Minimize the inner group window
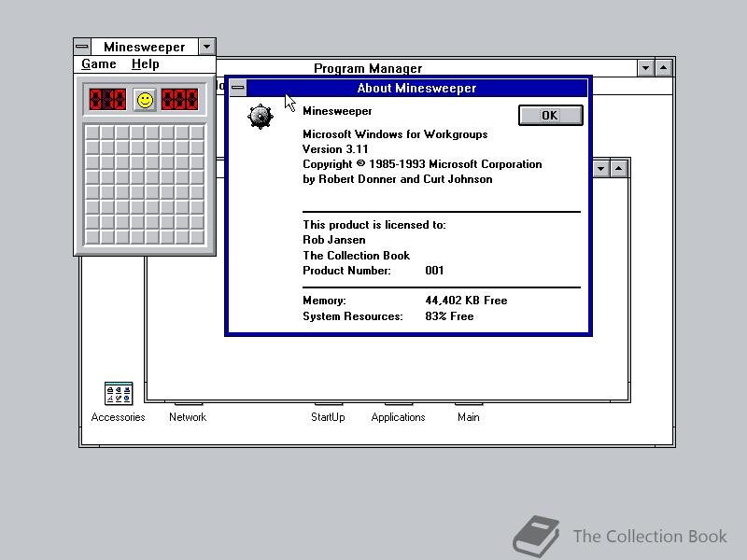 600,169
